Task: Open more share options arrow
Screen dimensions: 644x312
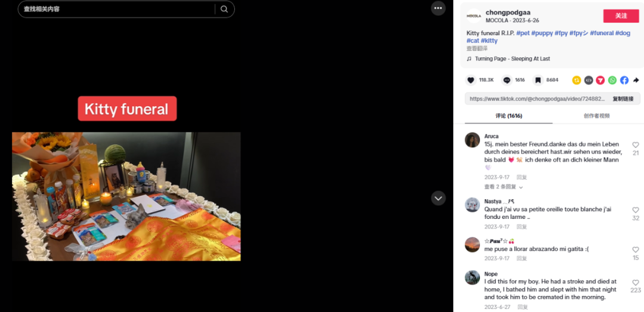Action: (x=636, y=80)
